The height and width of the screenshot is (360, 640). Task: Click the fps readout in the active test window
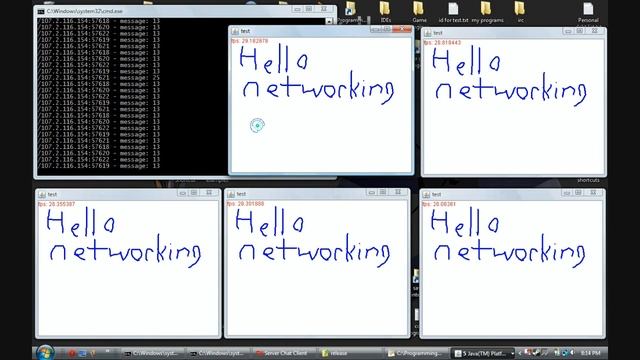tap(250, 41)
